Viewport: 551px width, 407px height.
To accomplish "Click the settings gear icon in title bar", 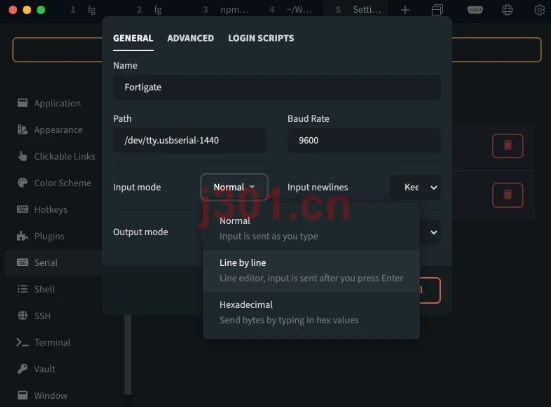I will click(x=539, y=10).
